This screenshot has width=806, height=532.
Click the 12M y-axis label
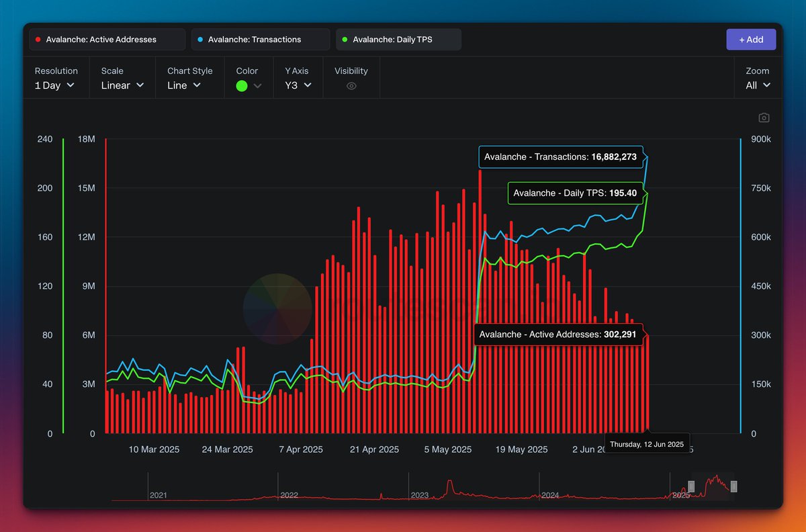87,237
